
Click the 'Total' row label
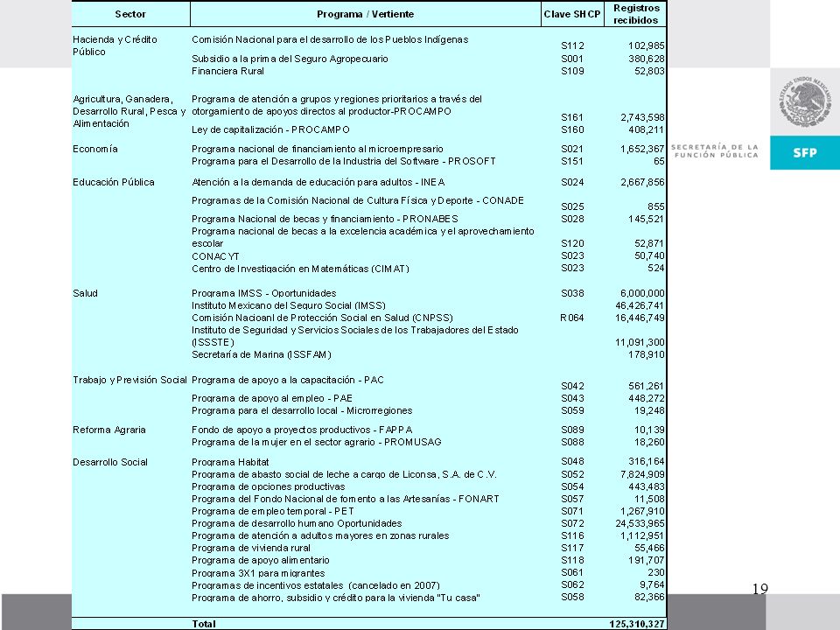pyautogui.click(x=204, y=624)
